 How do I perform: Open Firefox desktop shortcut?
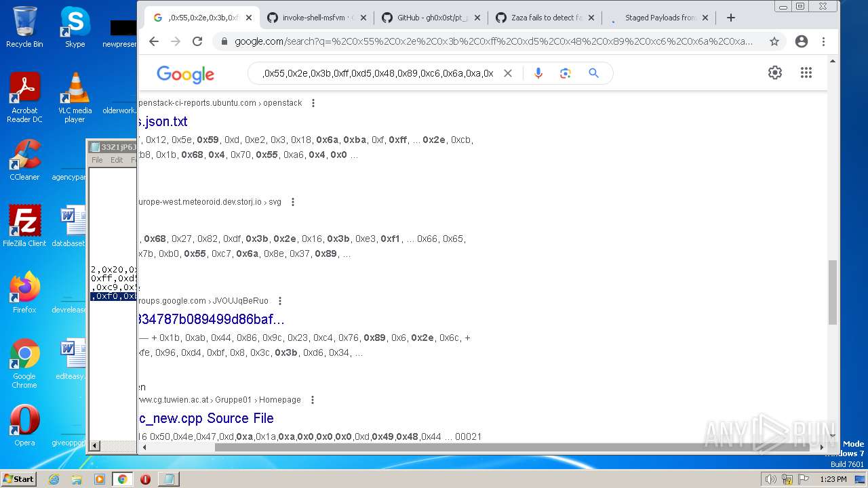[24, 293]
